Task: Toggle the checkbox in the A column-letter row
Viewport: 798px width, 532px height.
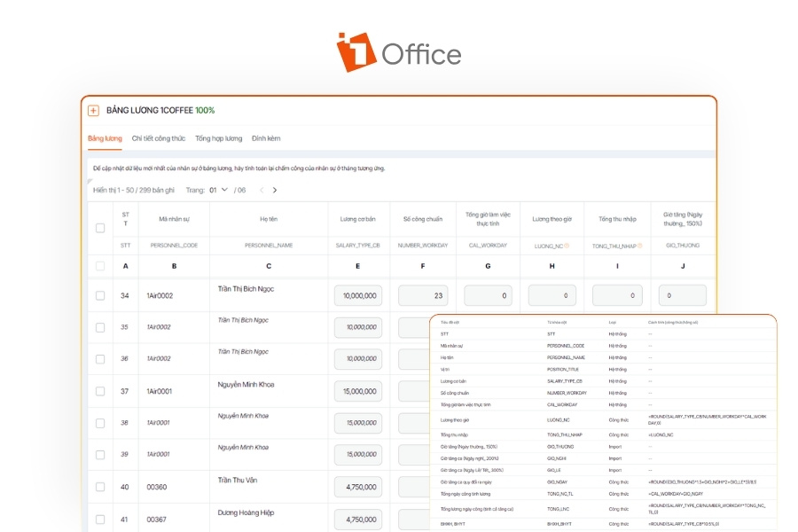Action: point(100,266)
